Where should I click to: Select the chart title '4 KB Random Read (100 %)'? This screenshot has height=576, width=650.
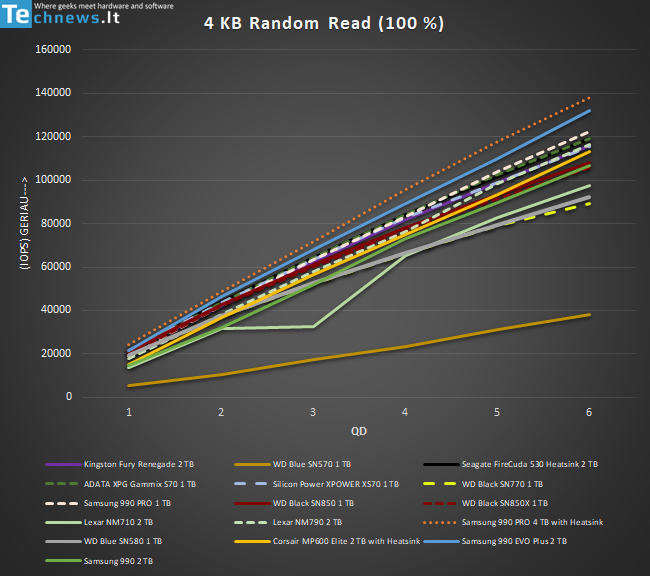324,23
